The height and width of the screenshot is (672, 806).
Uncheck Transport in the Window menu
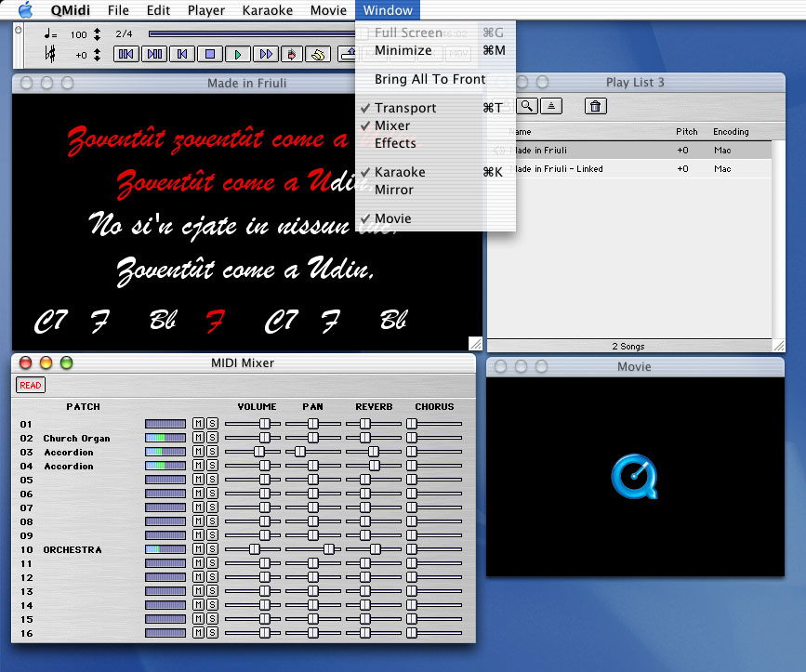[435, 108]
